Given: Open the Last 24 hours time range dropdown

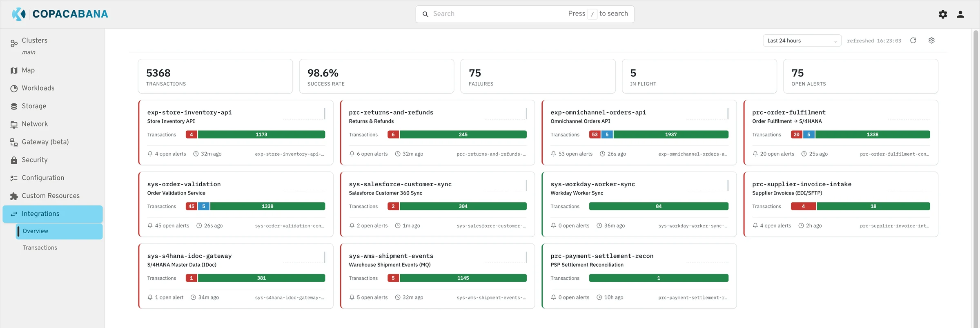Looking at the screenshot, I should pos(802,40).
